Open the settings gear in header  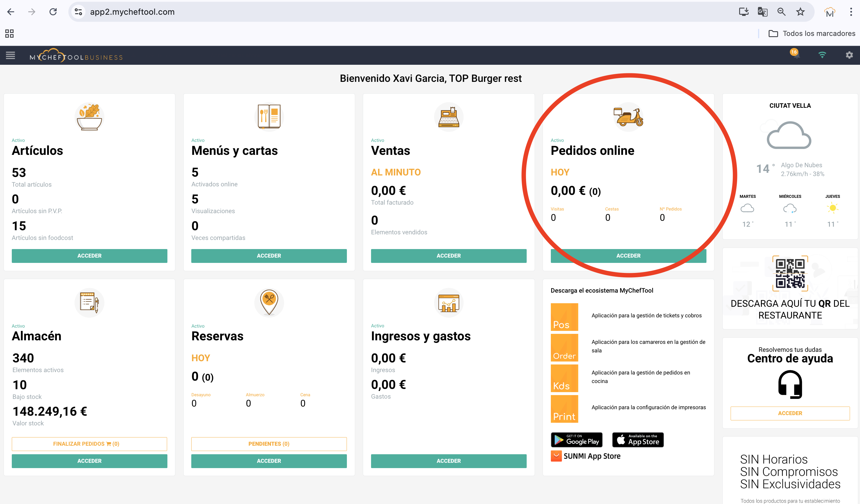(x=849, y=55)
